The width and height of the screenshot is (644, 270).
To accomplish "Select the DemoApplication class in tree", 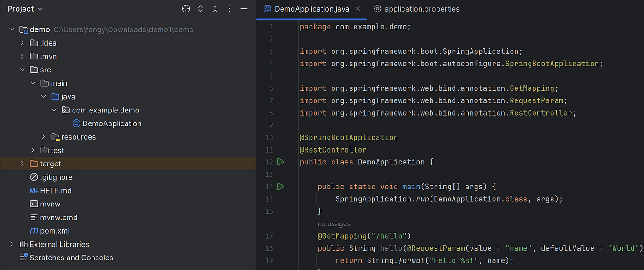I will coord(112,123).
